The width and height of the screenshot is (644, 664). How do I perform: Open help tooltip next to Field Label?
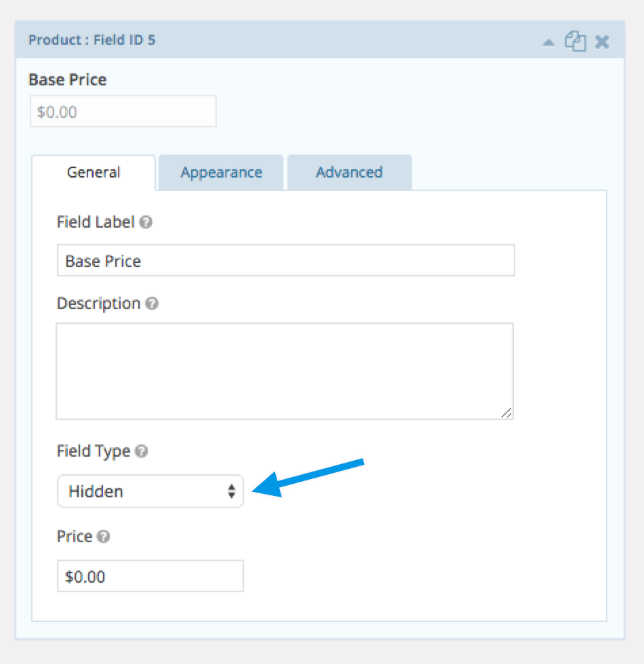pyautogui.click(x=146, y=222)
